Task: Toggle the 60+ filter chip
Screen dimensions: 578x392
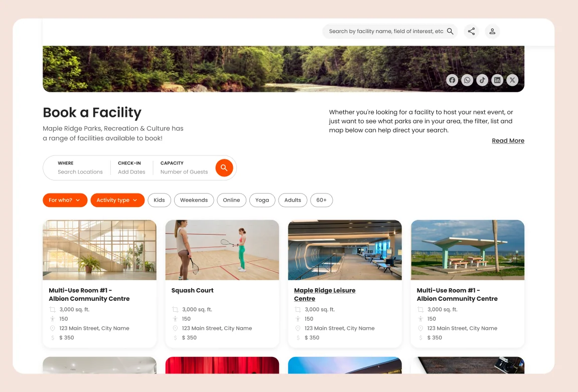Action: pos(322,200)
